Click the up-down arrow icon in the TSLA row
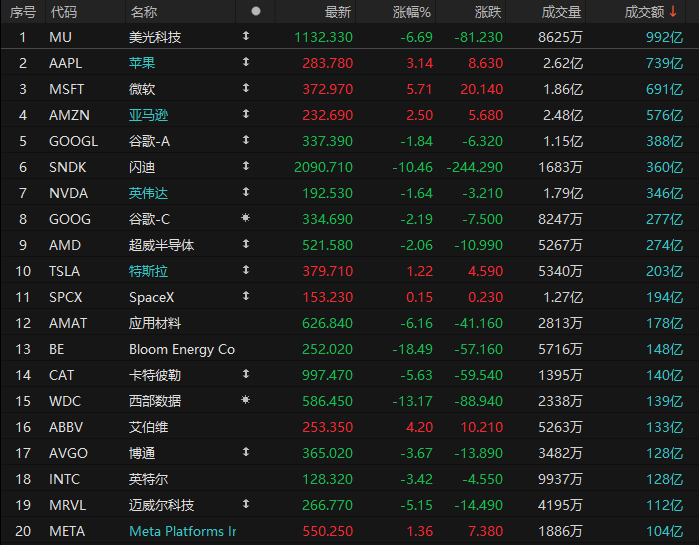Viewport: 699px width, 545px height. click(x=246, y=270)
